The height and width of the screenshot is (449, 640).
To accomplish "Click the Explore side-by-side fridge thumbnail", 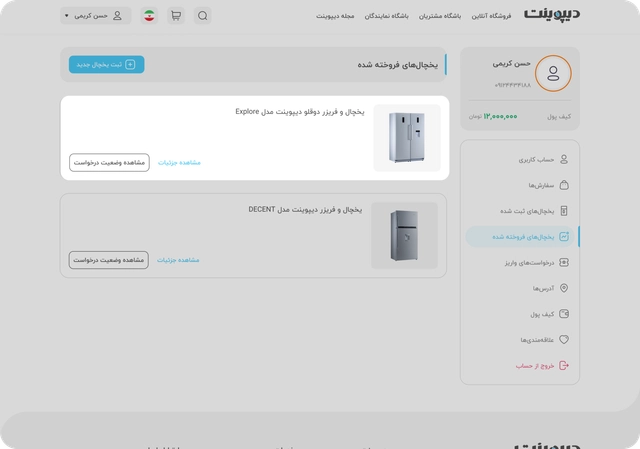I will click(x=407, y=138).
